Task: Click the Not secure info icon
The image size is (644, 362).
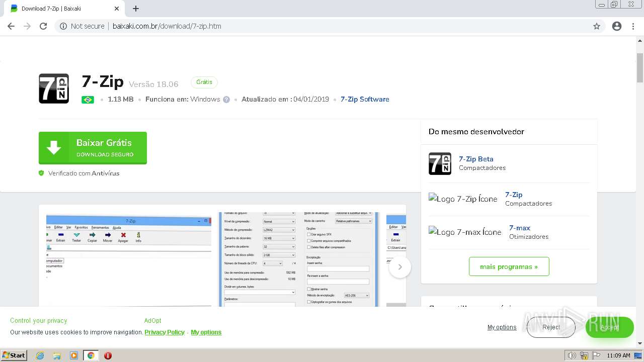Action: click(63, 26)
